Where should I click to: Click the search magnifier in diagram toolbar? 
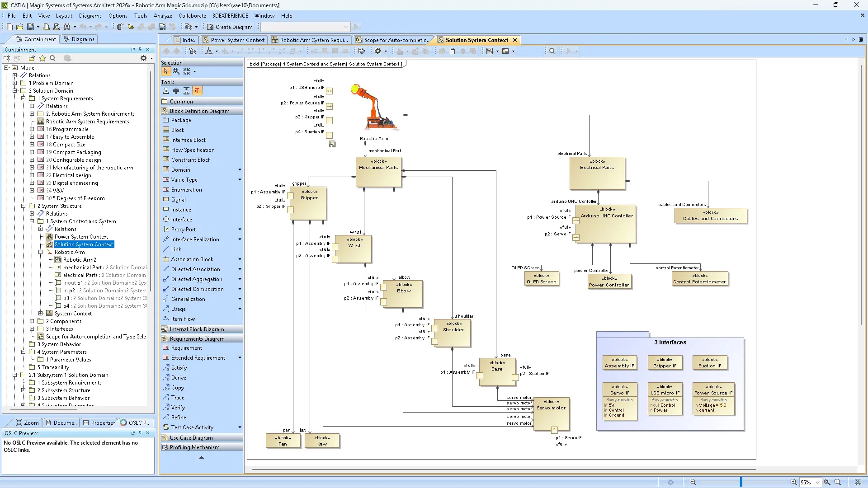(x=552, y=51)
